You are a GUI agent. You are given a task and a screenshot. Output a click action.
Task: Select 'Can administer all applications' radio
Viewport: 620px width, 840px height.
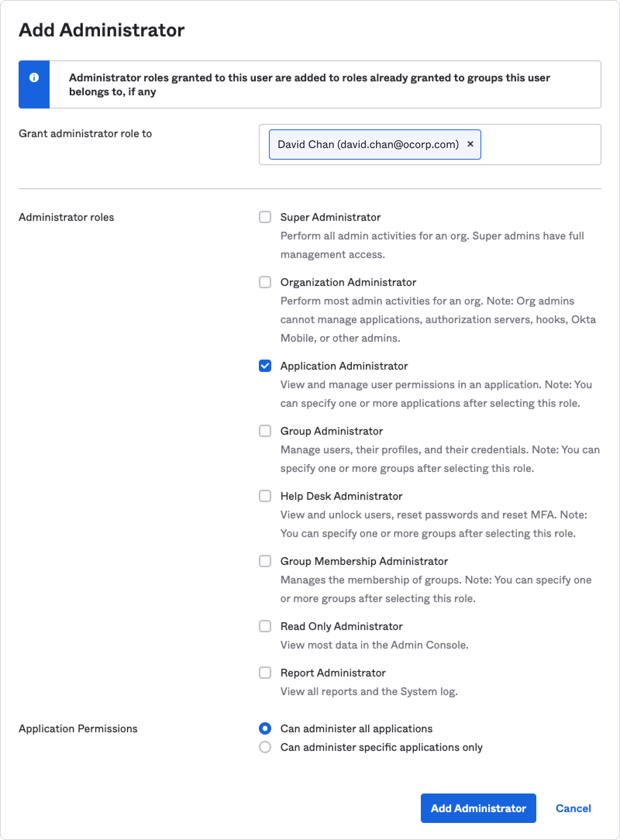265,728
